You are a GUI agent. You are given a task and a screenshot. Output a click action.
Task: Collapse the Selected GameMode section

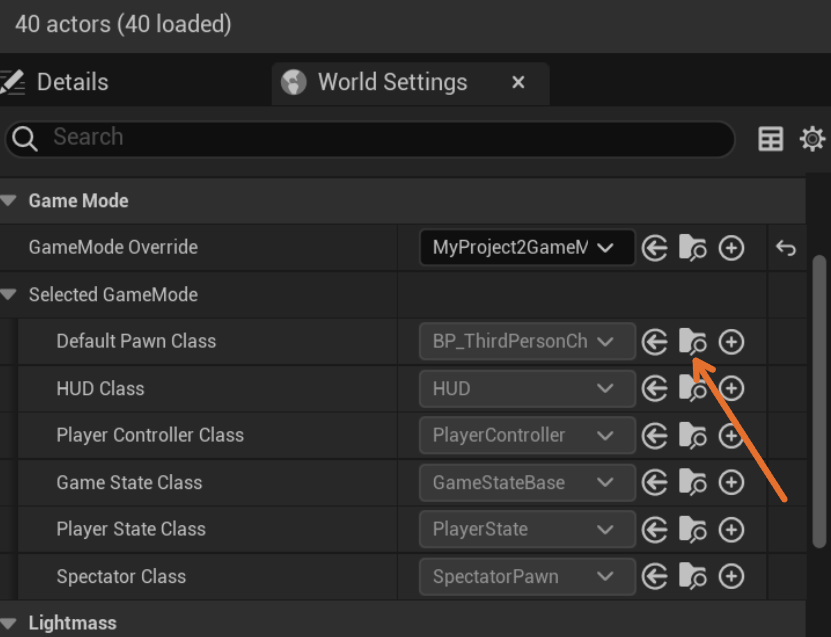click(9, 295)
